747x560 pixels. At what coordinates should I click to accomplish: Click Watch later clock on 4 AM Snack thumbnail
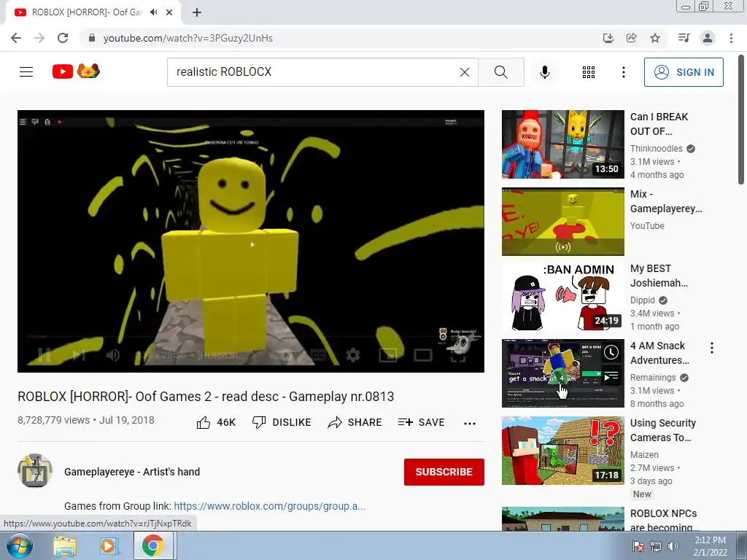[x=611, y=352]
